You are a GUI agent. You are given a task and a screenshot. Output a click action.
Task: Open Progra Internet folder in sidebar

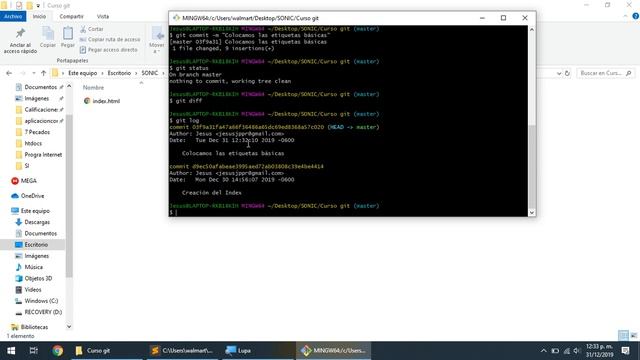tap(39, 155)
